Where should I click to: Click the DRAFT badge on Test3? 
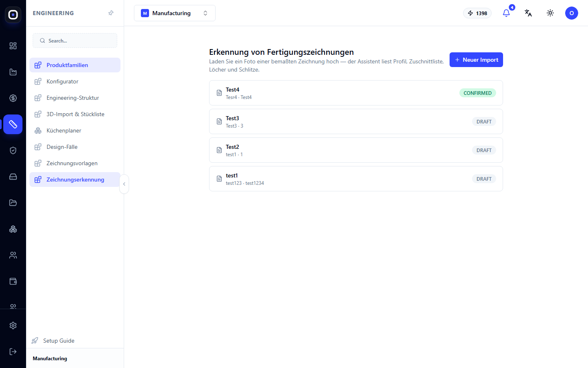point(484,121)
